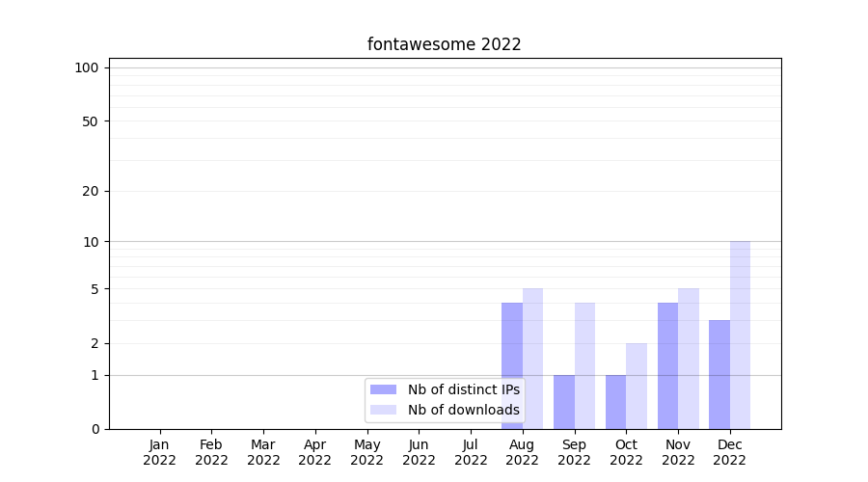
Task: Click the "Jun 2022" x-axis label
Action: pos(419,452)
